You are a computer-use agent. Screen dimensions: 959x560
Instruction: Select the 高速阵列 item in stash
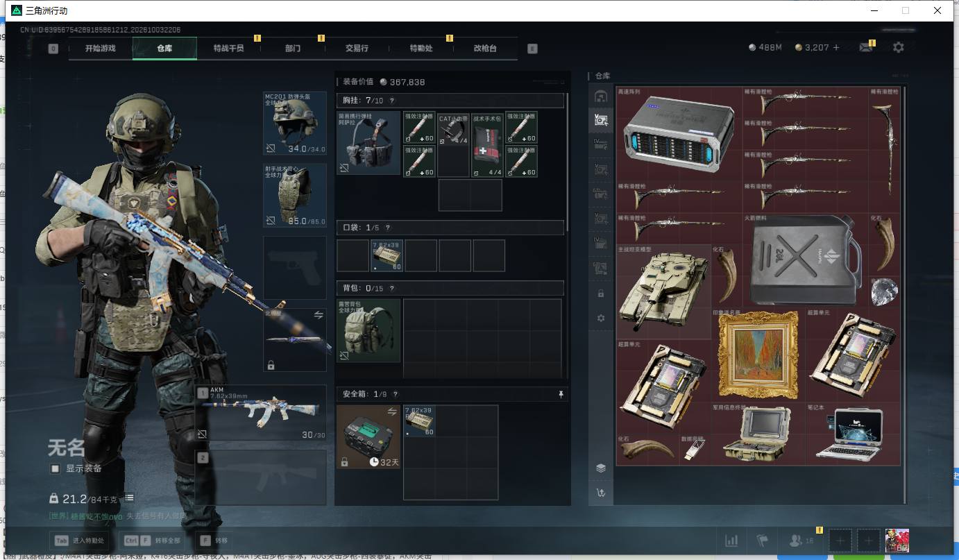tap(679, 134)
